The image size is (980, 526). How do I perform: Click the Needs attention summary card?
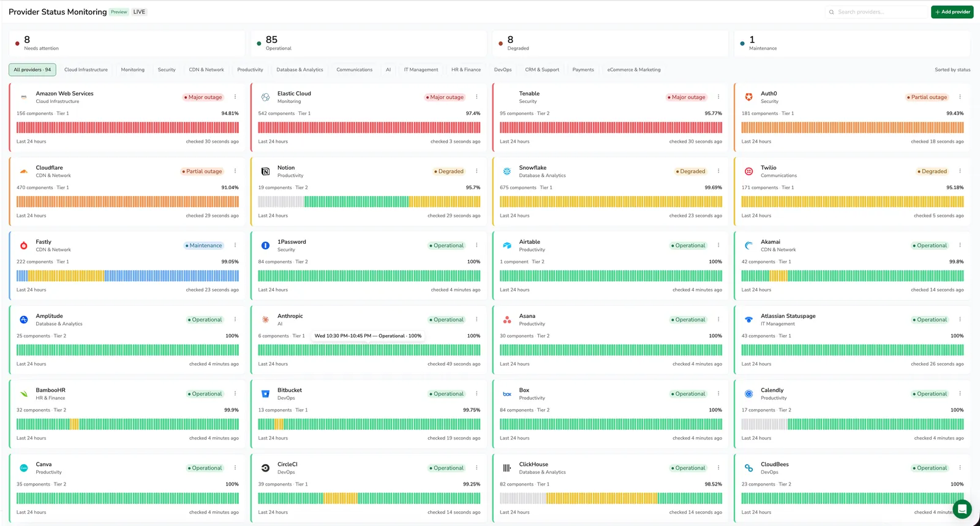click(127, 43)
